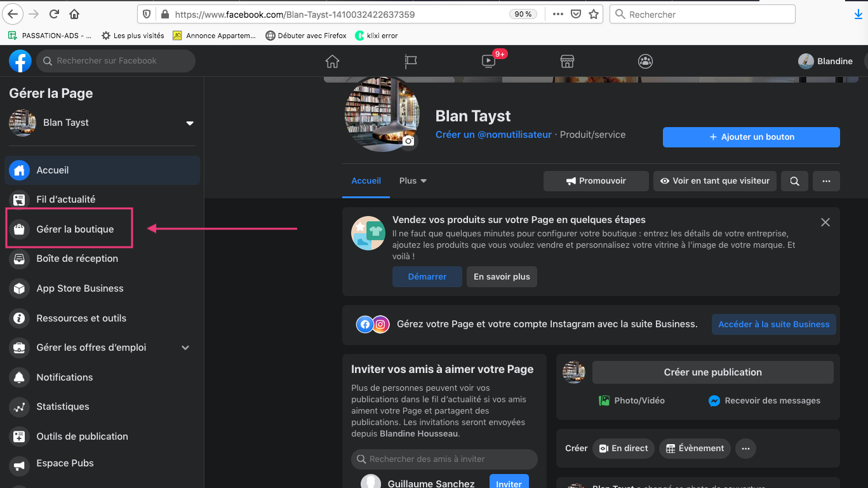This screenshot has width=868, height=488.
Task: Click the camera icon on profile picture
Action: (408, 141)
